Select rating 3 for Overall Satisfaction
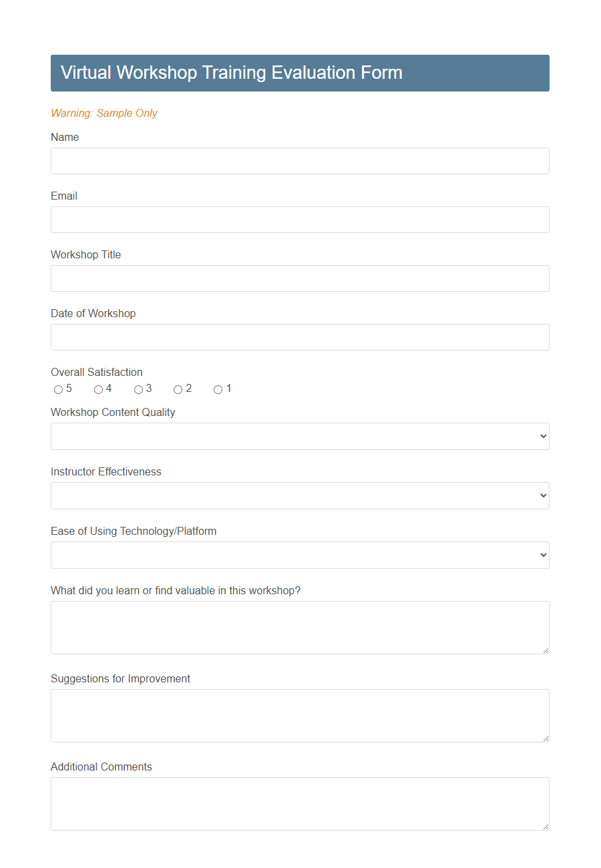 coord(138,389)
